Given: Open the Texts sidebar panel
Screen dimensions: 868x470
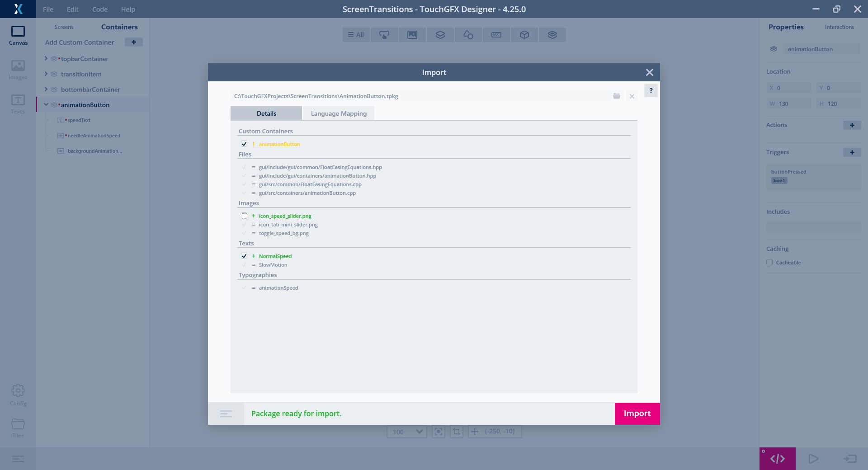Looking at the screenshot, I should (x=18, y=104).
